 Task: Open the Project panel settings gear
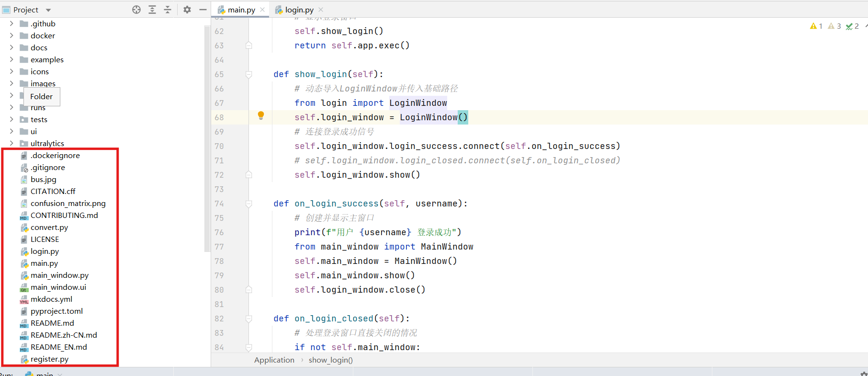187,10
